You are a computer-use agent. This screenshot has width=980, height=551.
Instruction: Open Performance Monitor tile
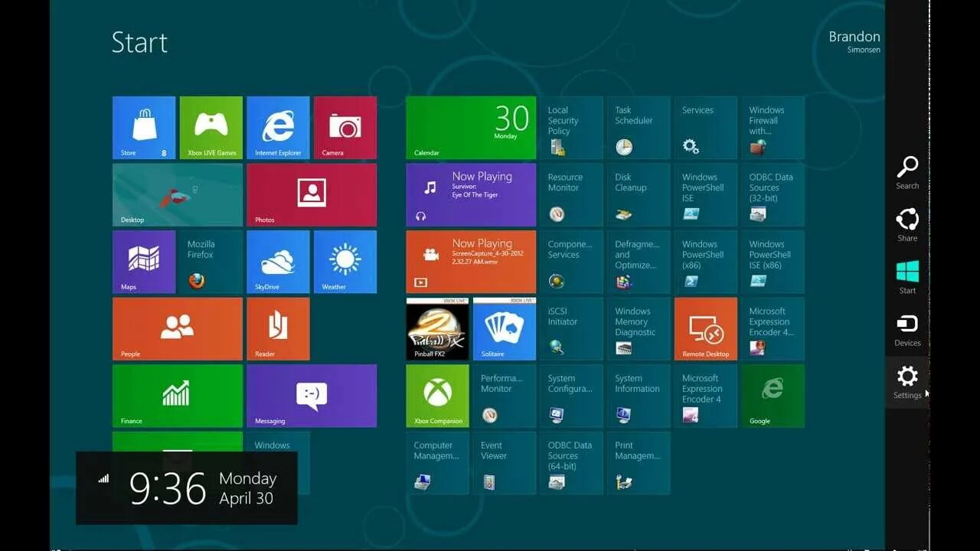pyautogui.click(x=505, y=396)
